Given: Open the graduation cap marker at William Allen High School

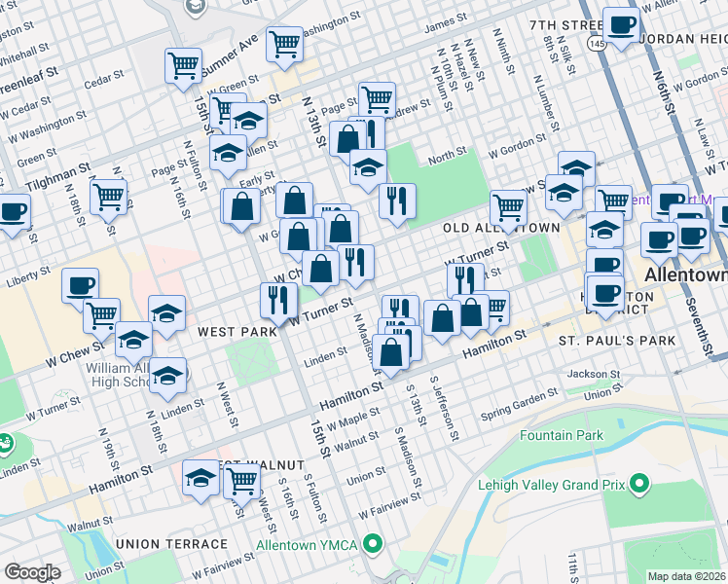Looking at the screenshot, I should coord(168,376).
